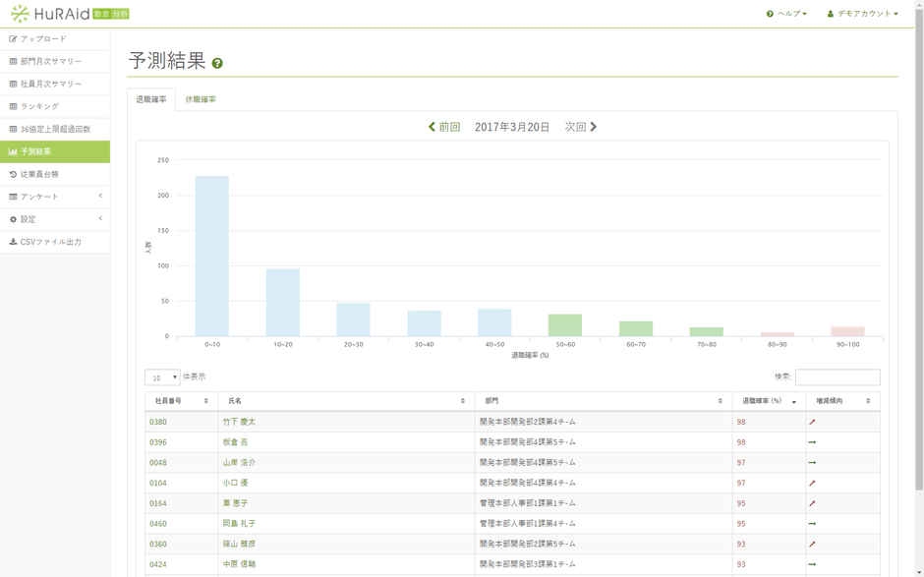Click the help question mark beside 予測結果

click(217, 64)
